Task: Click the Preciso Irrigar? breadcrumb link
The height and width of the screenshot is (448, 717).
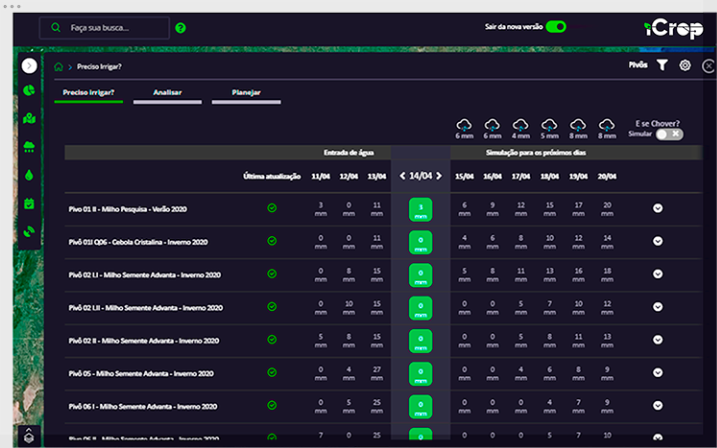Action: click(x=99, y=67)
